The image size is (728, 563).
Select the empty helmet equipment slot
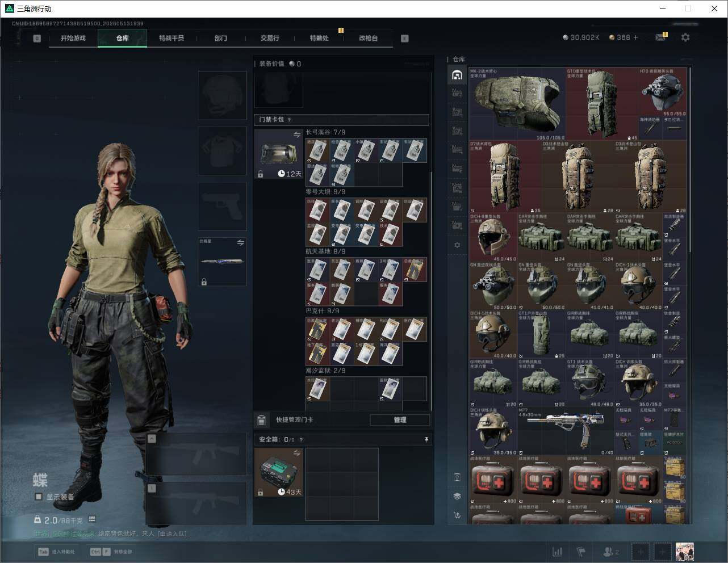223,95
